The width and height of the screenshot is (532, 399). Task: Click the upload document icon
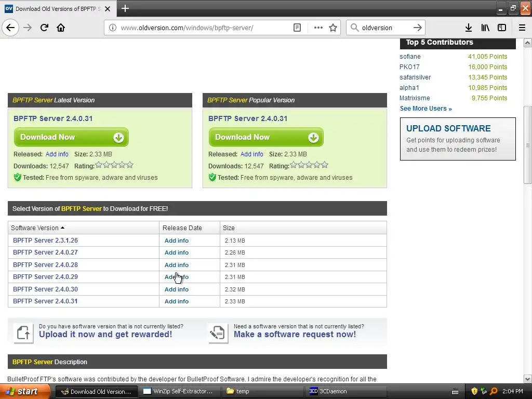[x=23, y=333]
